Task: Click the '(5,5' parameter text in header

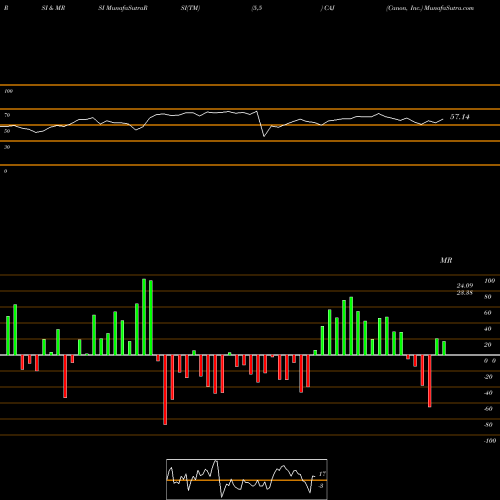Action: coord(257,8)
